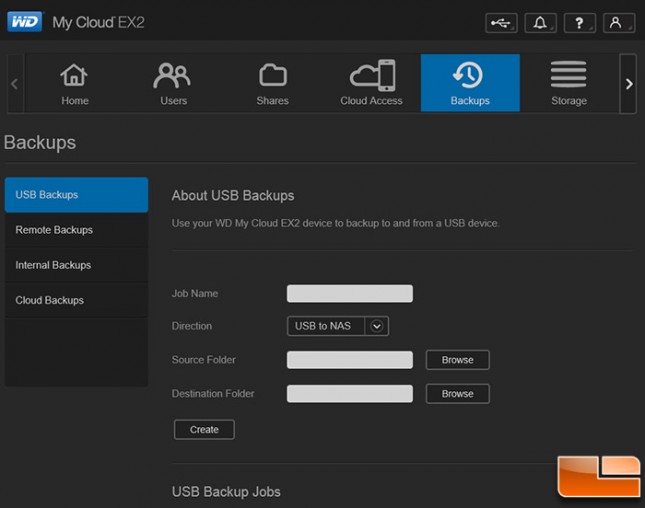Viewport: 645px width, 508px height.
Task: Click the Destination Folder text field
Action: 350,394
